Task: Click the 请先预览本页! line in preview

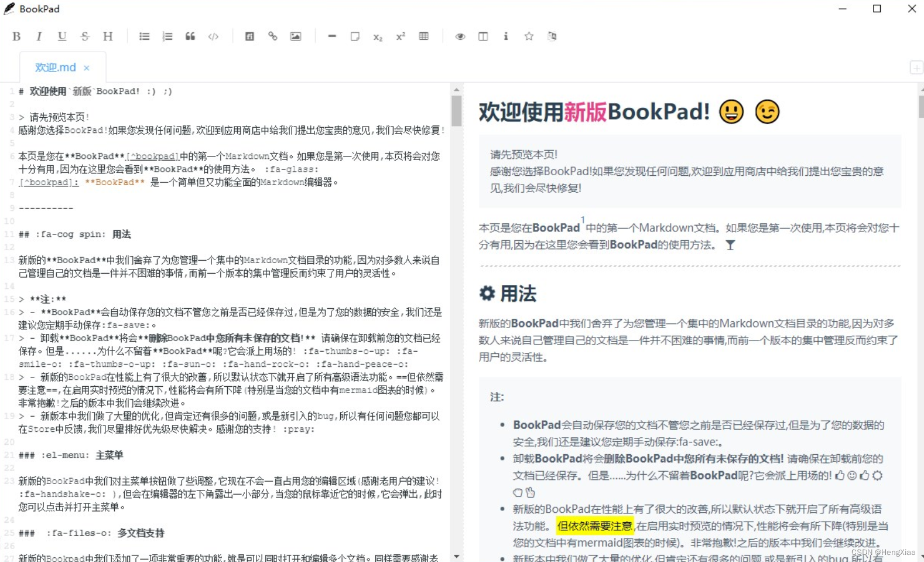Action: pos(523,155)
